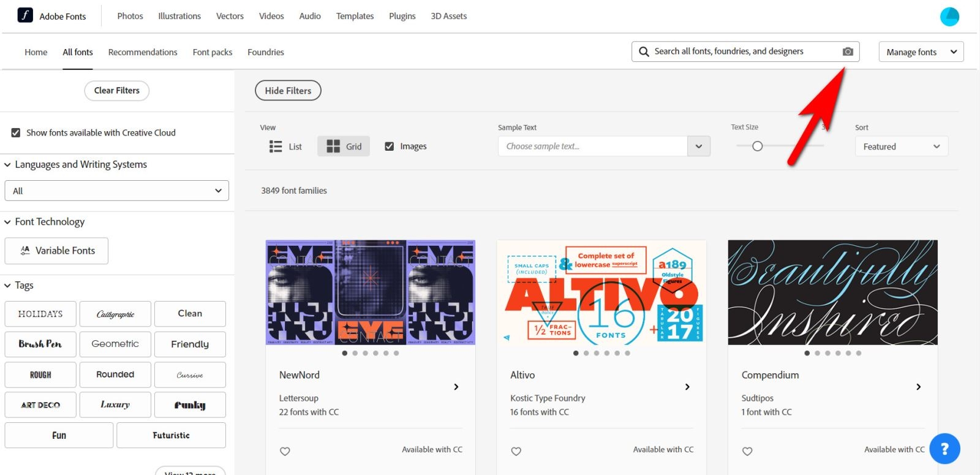
Task: Favorite the Altivo font with heart icon
Action: coord(516,451)
